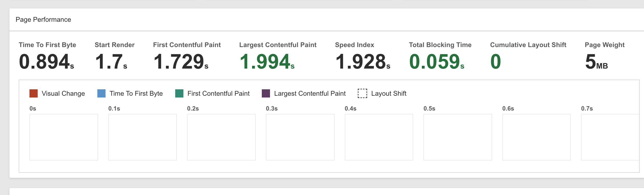The image size is (644, 195).
Task: Open the Total Blocking Time 0.059s metric
Action: (437, 62)
